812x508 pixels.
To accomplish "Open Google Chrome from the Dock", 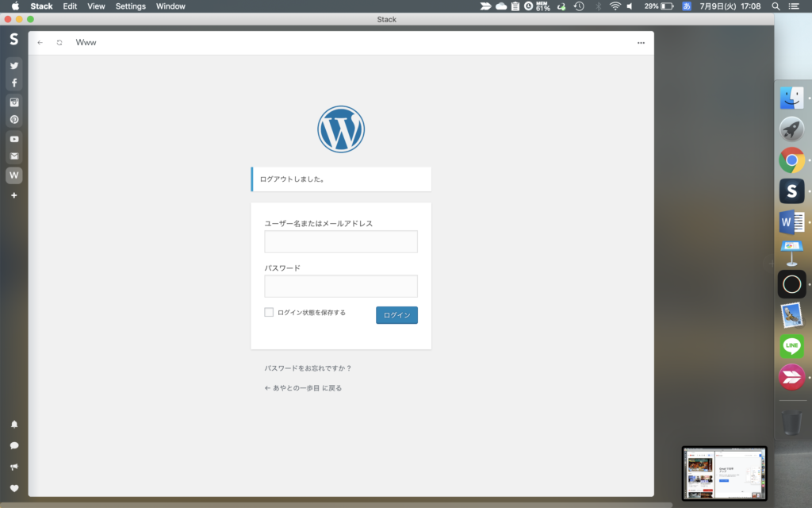I will 792,160.
